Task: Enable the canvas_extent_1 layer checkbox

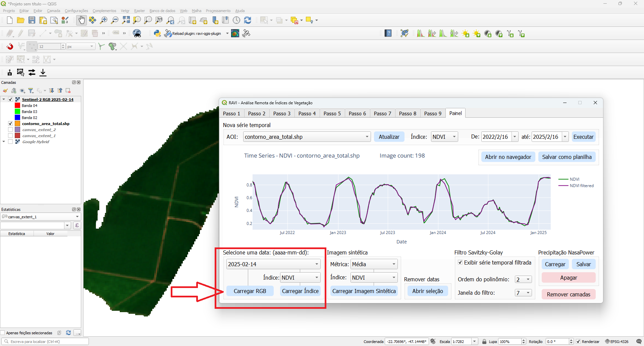Action: click(10, 135)
